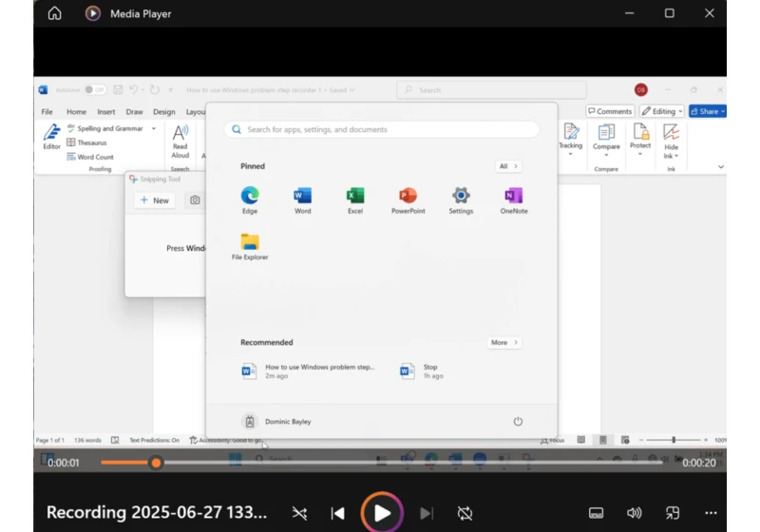
Task: Click the Snipping Tool camera snip icon
Action: [x=195, y=200]
